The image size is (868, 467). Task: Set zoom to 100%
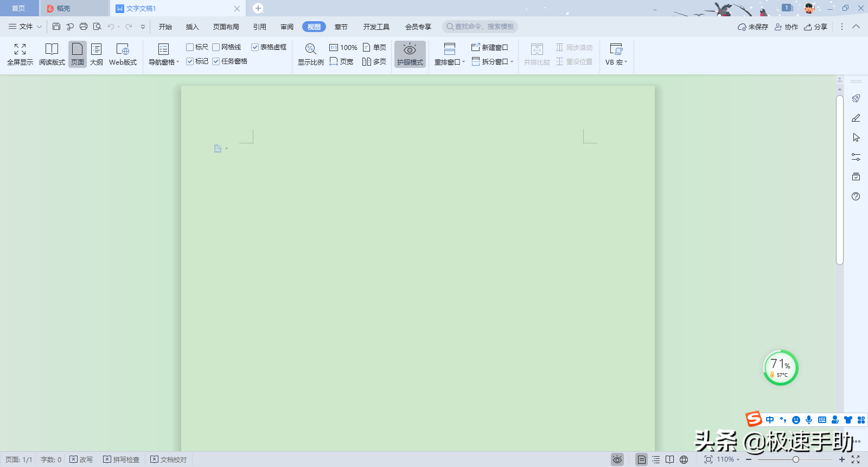[343, 47]
